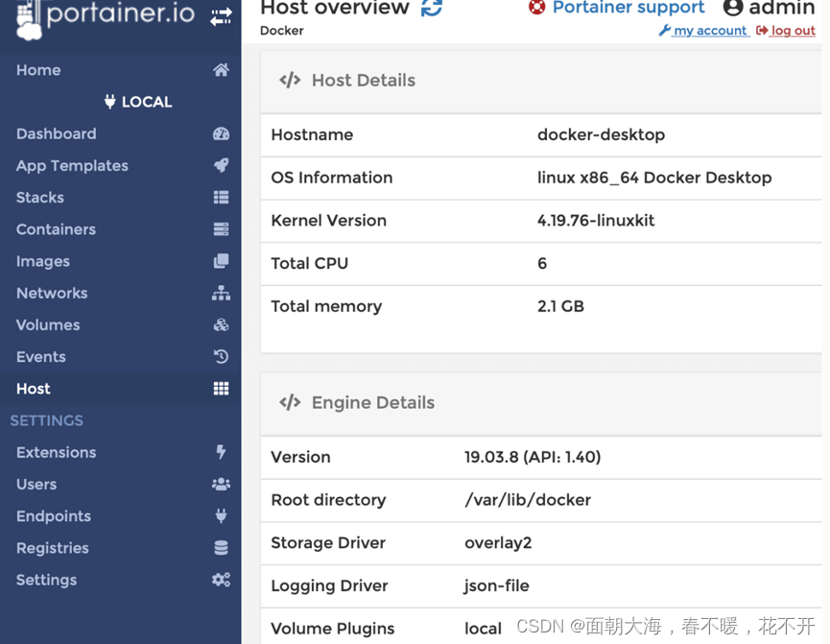
Task: Click the Registries database icon
Action: coord(221,548)
